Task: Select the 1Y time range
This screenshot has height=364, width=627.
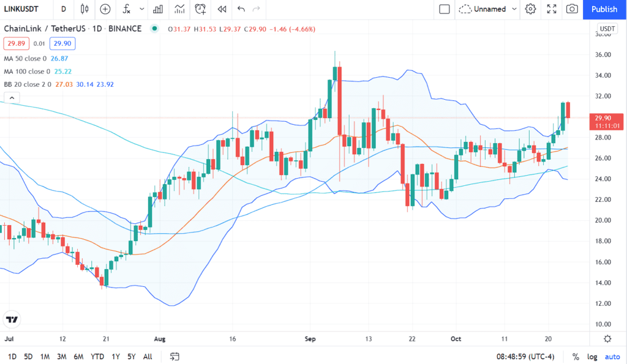Action: click(116, 357)
